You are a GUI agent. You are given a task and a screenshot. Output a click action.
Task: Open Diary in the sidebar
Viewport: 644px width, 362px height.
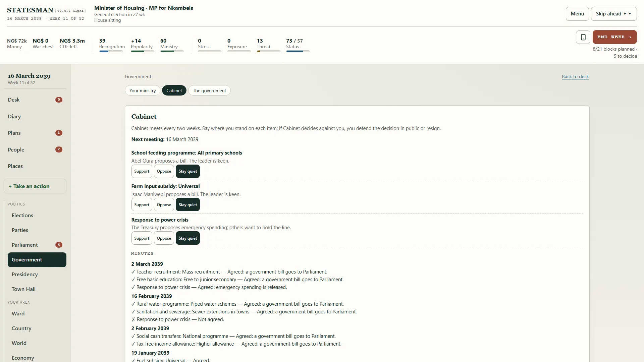coord(35,116)
